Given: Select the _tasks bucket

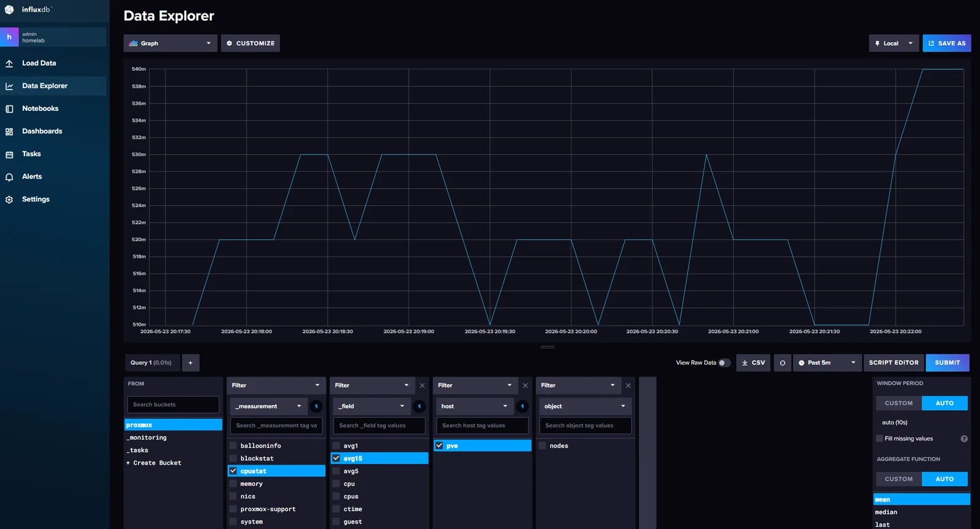Looking at the screenshot, I should [x=173, y=450].
